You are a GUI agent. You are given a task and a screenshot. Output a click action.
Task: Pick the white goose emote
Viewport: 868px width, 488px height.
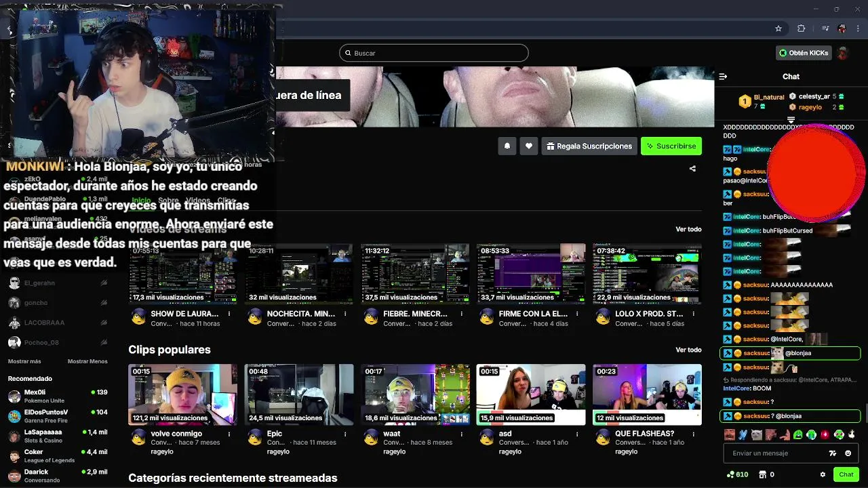[852, 435]
